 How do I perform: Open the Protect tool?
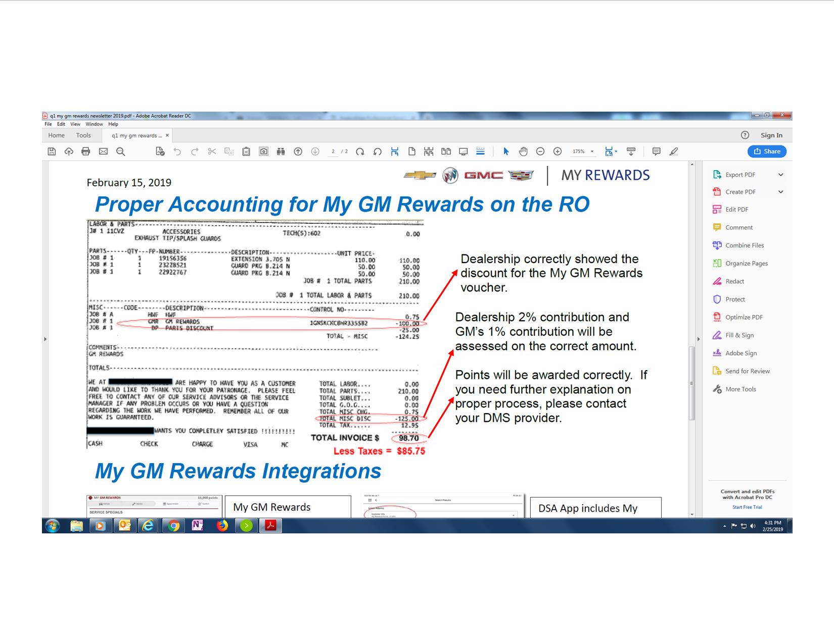(735, 300)
